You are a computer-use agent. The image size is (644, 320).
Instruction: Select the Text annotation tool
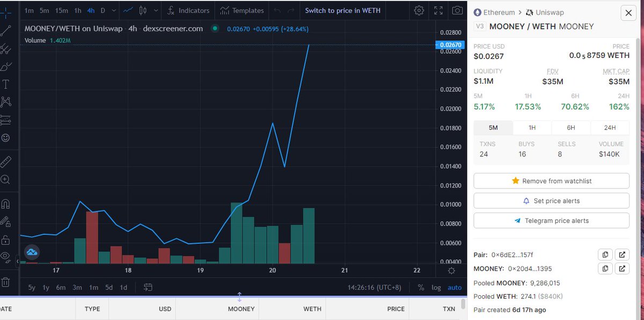click(6, 84)
